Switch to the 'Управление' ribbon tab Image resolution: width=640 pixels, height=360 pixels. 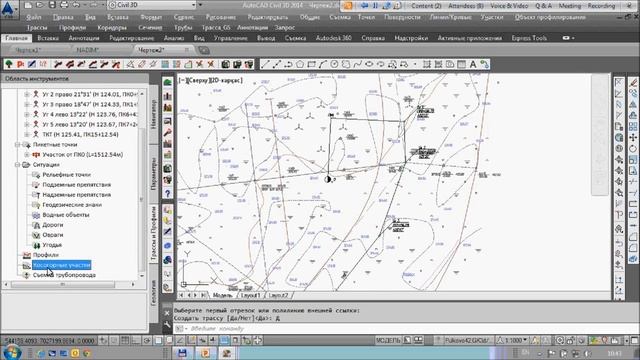pyautogui.click(x=231, y=38)
